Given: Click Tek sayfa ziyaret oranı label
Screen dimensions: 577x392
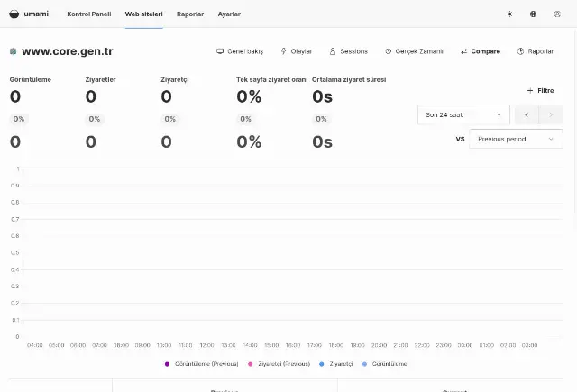Looking at the screenshot, I should pyautogui.click(x=272, y=79).
